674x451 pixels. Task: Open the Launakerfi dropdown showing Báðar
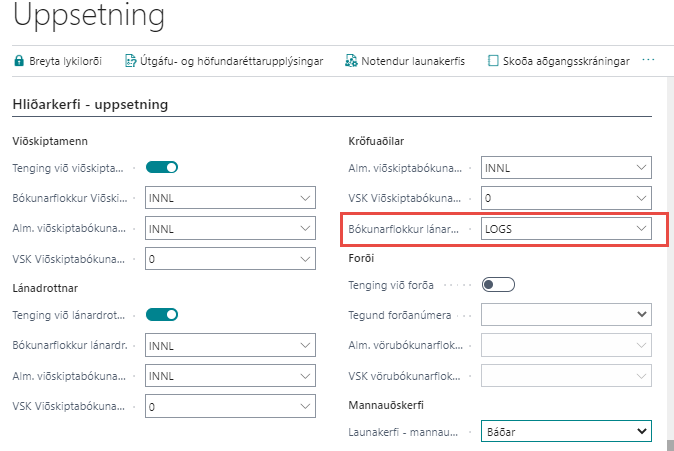click(x=641, y=431)
